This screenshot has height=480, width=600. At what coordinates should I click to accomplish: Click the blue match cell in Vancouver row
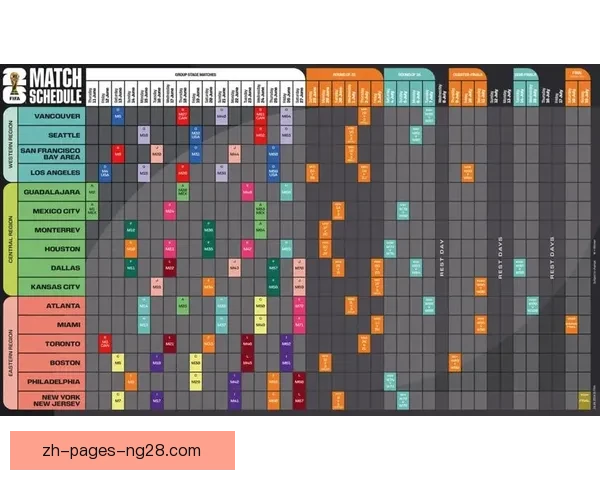click(118, 116)
